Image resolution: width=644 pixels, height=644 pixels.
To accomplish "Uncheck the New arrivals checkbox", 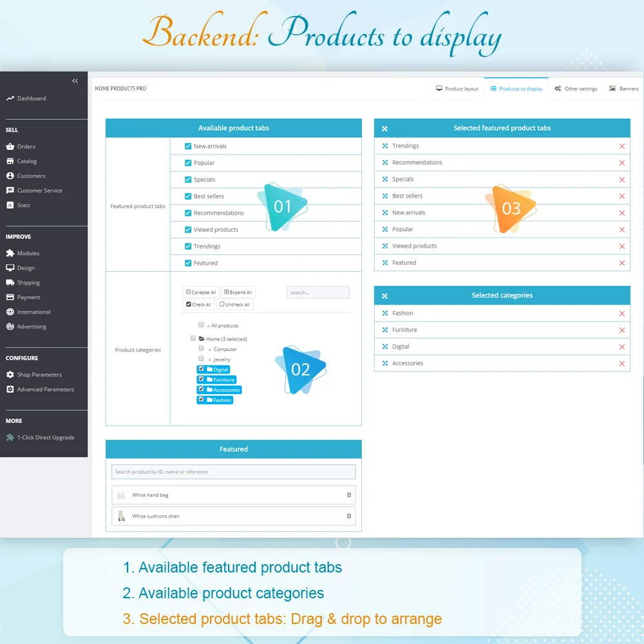I will tap(188, 146).
